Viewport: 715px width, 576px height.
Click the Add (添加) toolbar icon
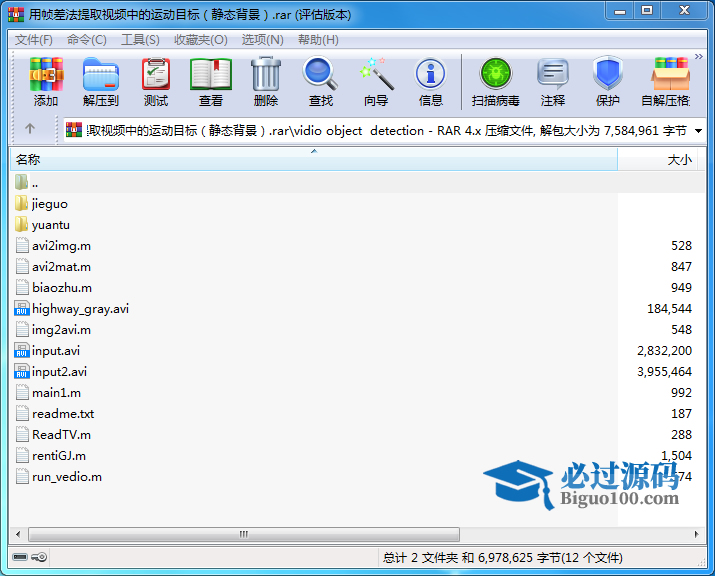pos(46,81)
